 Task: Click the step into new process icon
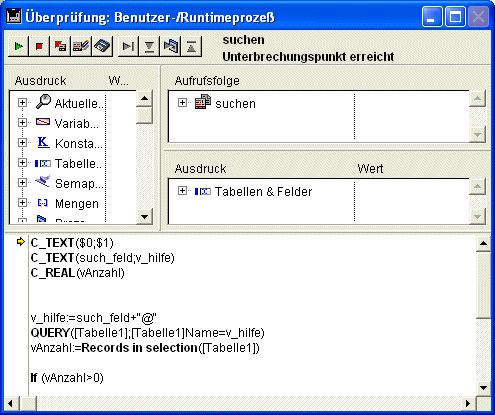(x=170, y=46)
